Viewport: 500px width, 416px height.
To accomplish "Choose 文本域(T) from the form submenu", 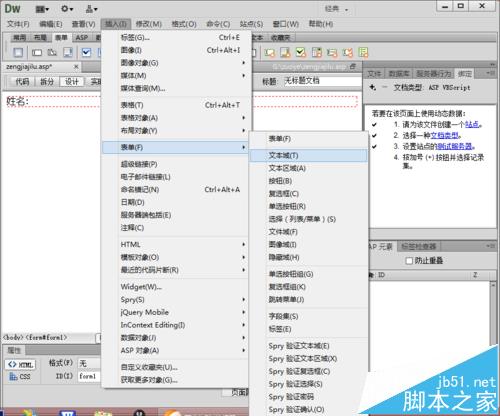I will [x=308, y=155].
